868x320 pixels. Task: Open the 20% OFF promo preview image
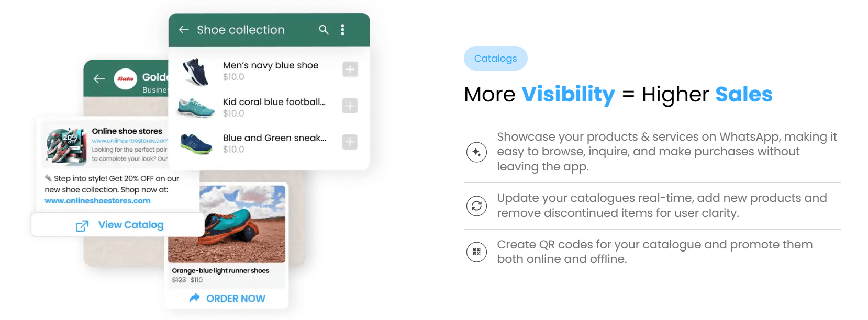click(66, 146)
